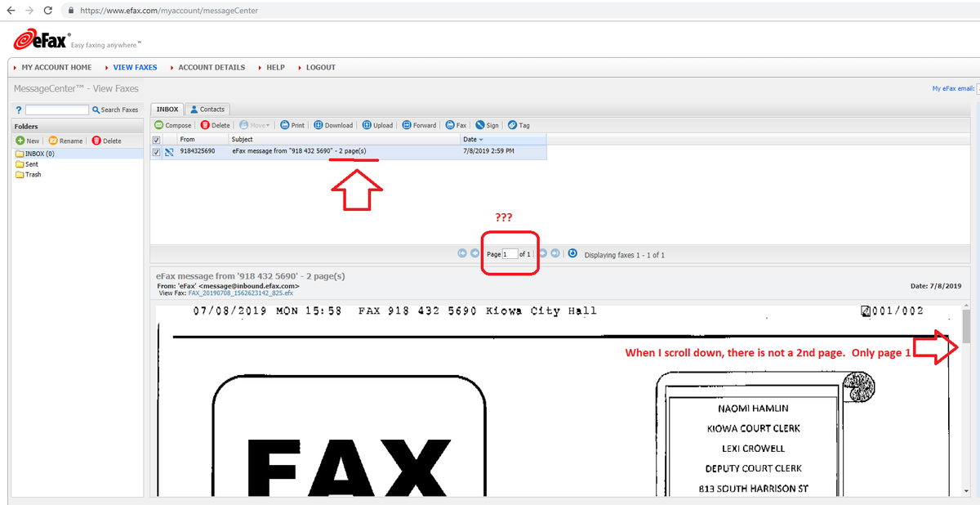
Task: Click the Sign toolbar button
Action: [x=487, y=125]
